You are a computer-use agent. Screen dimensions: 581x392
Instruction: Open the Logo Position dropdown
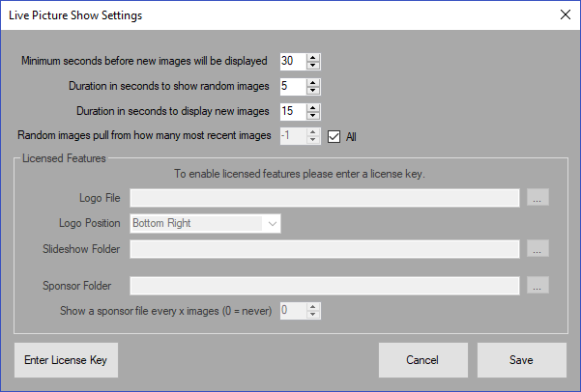205,224
